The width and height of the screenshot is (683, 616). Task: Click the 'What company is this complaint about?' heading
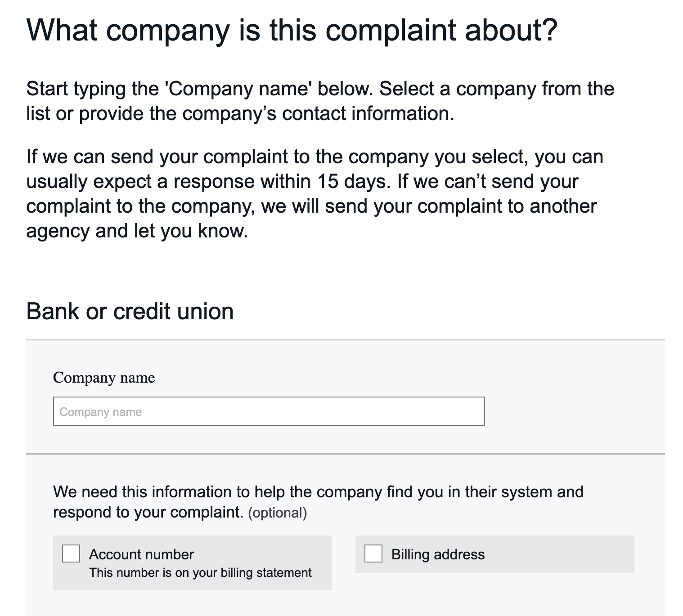click(x=292, y=30)
